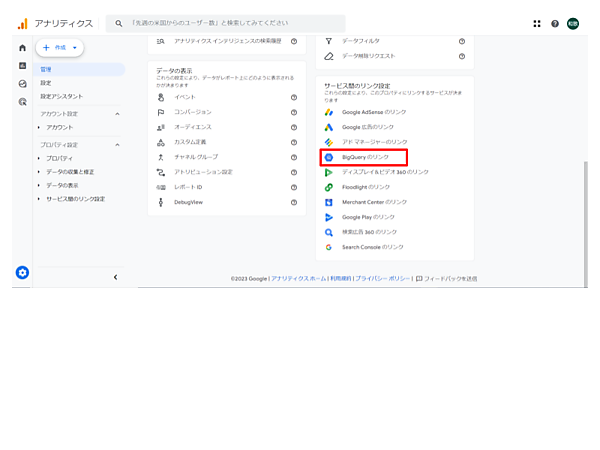
Task: Click the BigQuery link icon
Action: (329, 157)
